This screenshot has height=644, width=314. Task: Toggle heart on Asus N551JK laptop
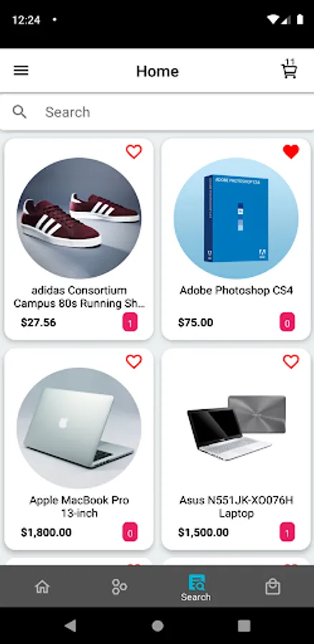pyautogui.click(x=291, y=361)
